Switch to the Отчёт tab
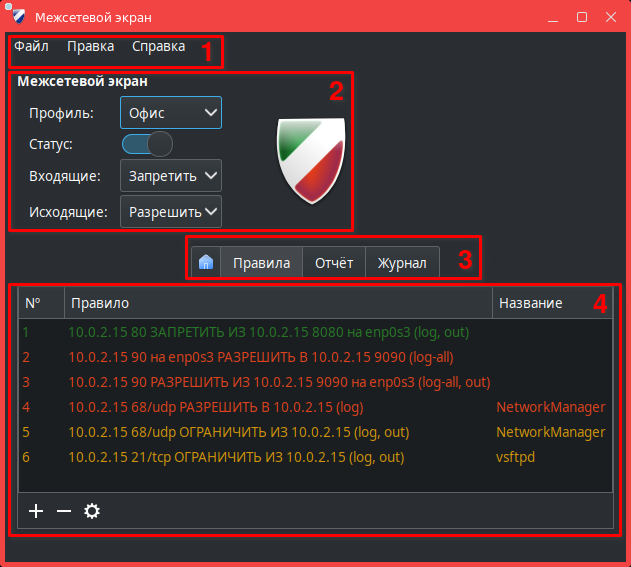The height and width of the screenshot is (567, 631). tap(334, 263)
